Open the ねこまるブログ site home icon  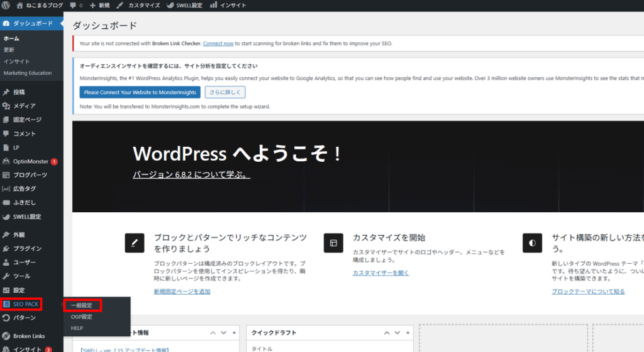point(19,5)
